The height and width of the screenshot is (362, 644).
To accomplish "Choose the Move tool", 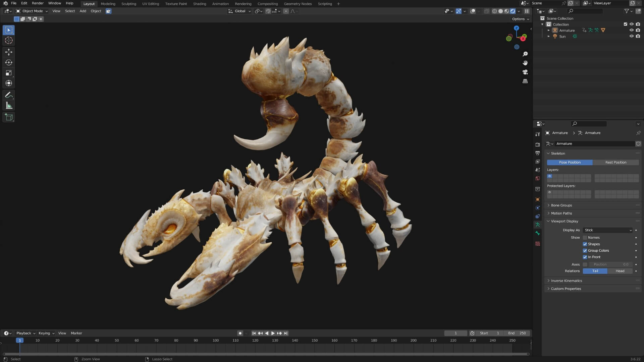I will click(9, 52).
